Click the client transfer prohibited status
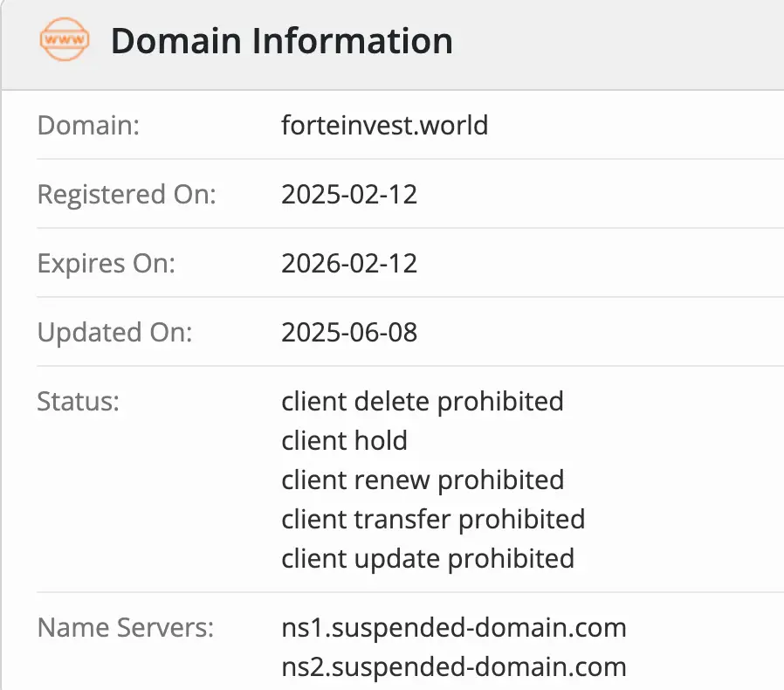This screenshot has width=784, height=690. pyautogui.click(x=433, y=519)
